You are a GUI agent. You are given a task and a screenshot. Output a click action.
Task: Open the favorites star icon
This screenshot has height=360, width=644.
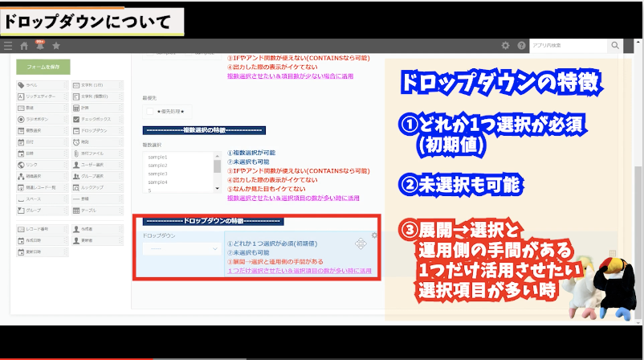click(x=55, y=46)
